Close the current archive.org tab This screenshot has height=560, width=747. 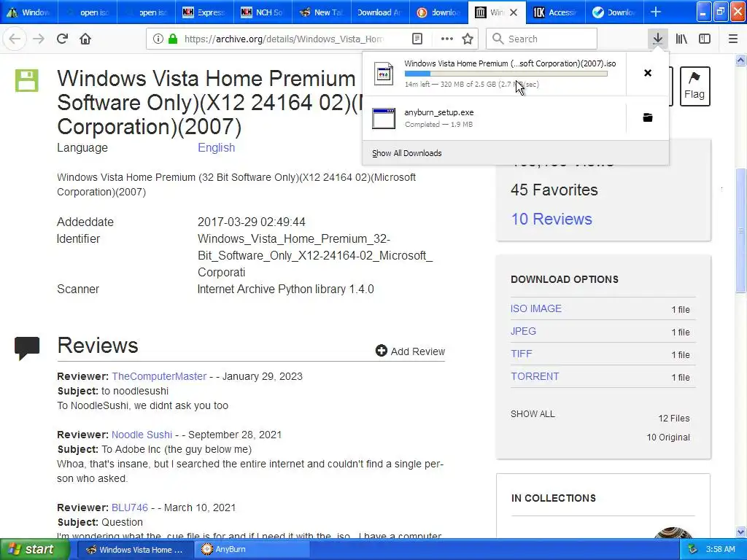click(x=514, y=12)
